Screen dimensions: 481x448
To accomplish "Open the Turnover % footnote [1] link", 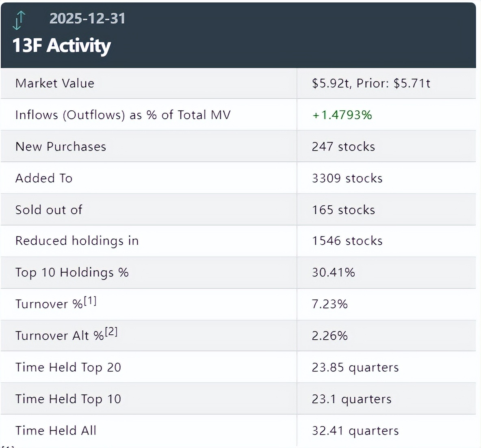I will click(x=90, y=301).
